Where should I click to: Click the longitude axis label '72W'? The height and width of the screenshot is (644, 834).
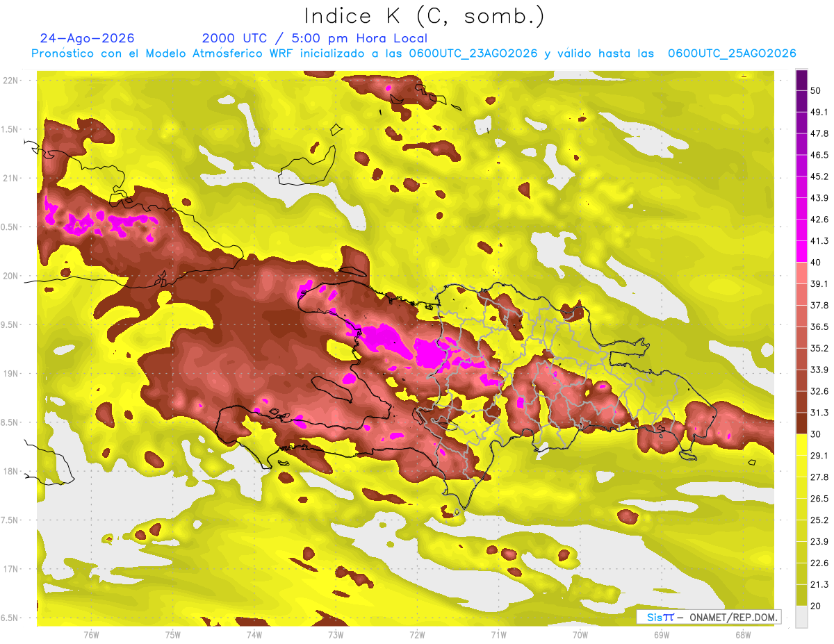coord(417,635)
